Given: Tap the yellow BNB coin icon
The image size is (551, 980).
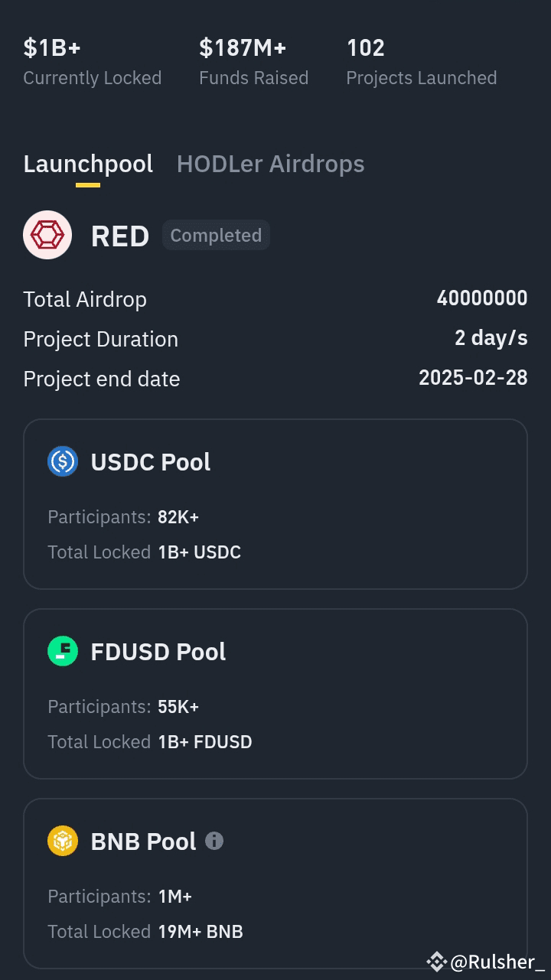Looking at the screenshot, I should (63, 842).
